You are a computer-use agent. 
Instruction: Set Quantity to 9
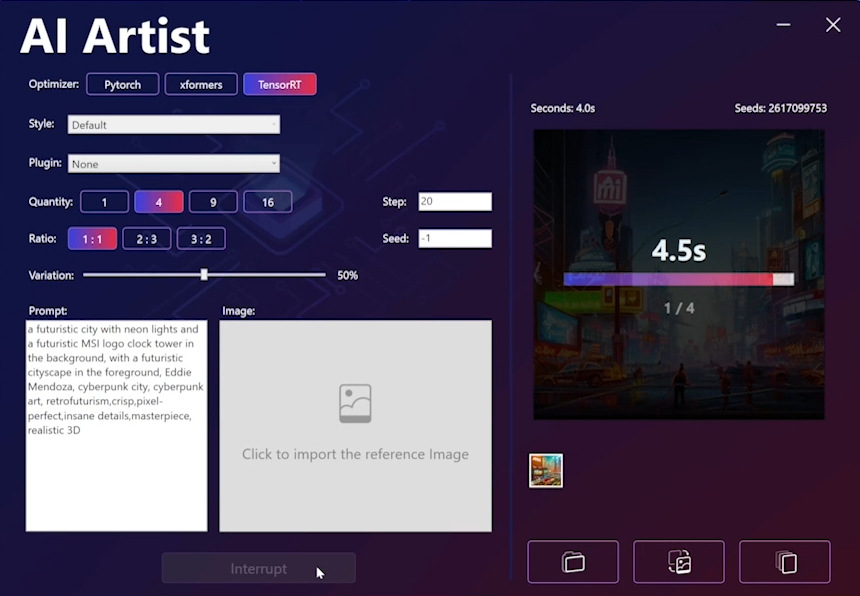point(213,202)
